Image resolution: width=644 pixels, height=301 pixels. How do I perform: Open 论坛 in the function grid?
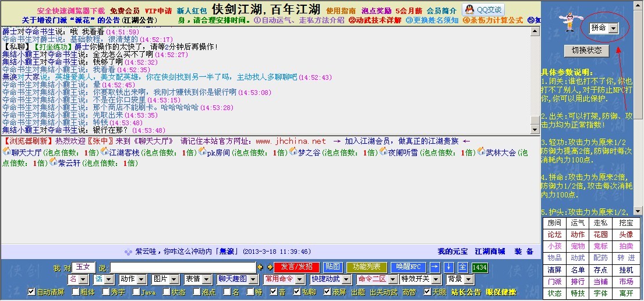(554, 235)
